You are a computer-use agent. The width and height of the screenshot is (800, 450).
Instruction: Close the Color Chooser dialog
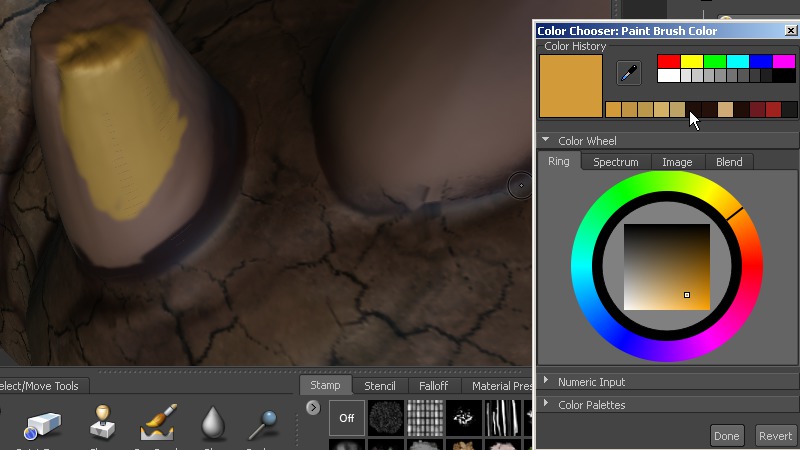790,31
